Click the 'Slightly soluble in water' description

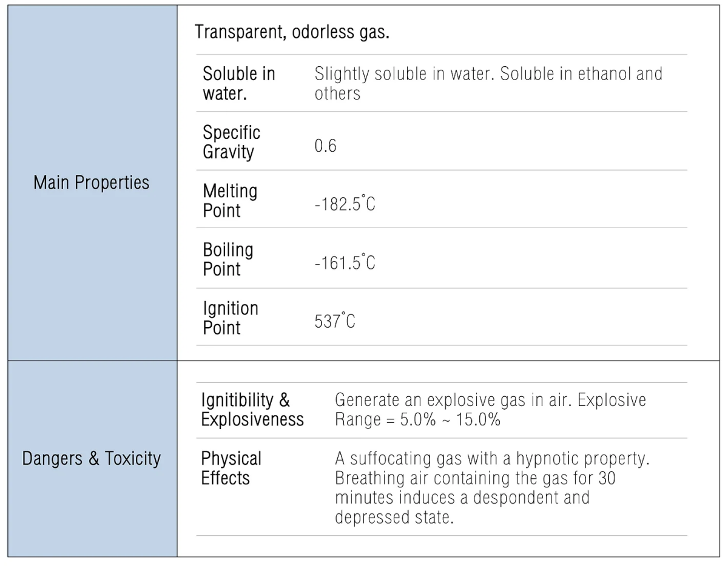coord(488,84)
